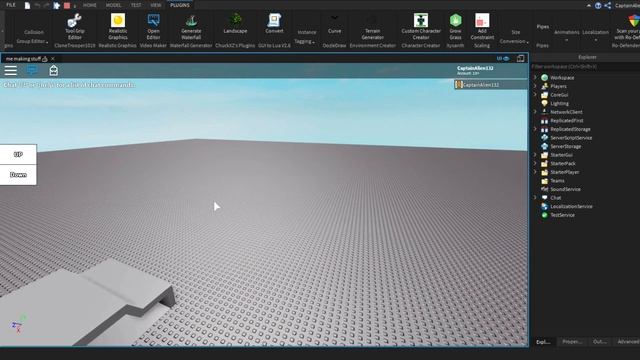Open the Terrain Generator plugin
The height and width of the screenshot is (360, 640).
click(x=372, y=27)
